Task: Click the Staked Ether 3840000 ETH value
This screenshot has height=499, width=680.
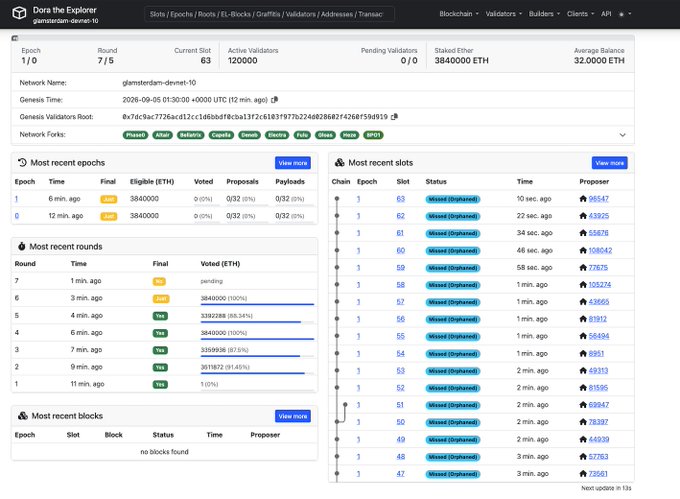Action: click(461, 60)
